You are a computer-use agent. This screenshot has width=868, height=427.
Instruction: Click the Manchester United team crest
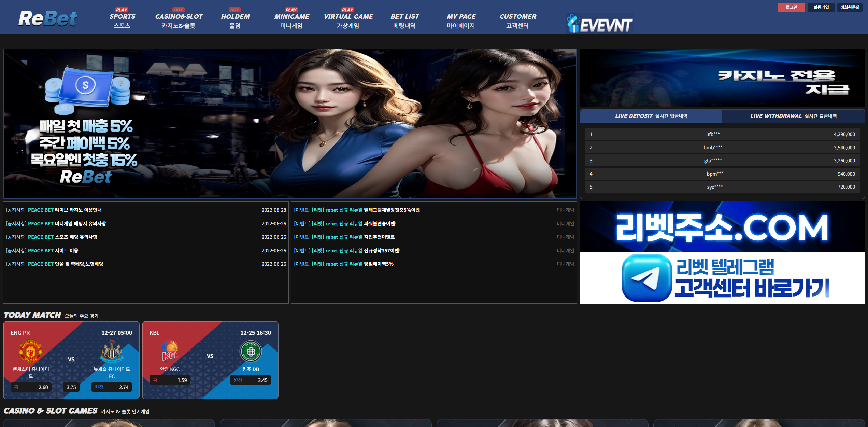click(x=30, y=351)
